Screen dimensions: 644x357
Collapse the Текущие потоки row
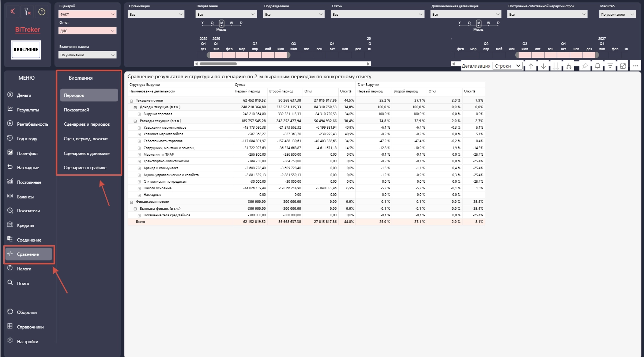(x=131, y=101)
